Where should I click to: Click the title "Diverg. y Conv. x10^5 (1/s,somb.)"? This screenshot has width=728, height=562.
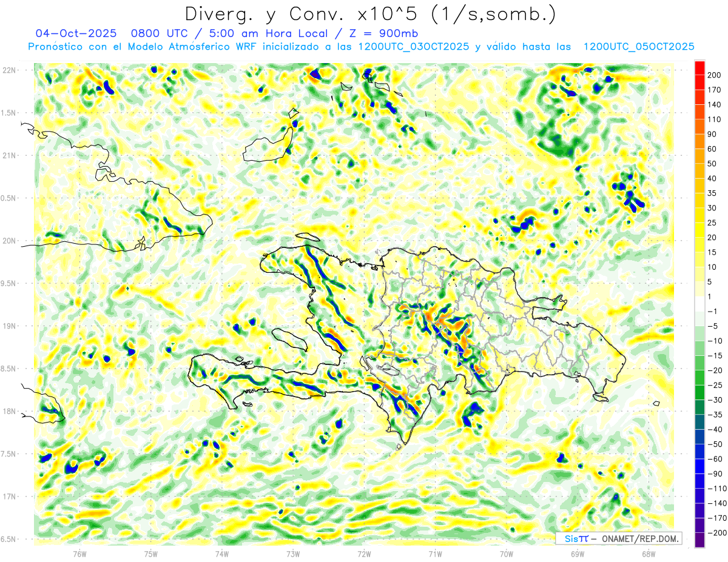point(370,14)
